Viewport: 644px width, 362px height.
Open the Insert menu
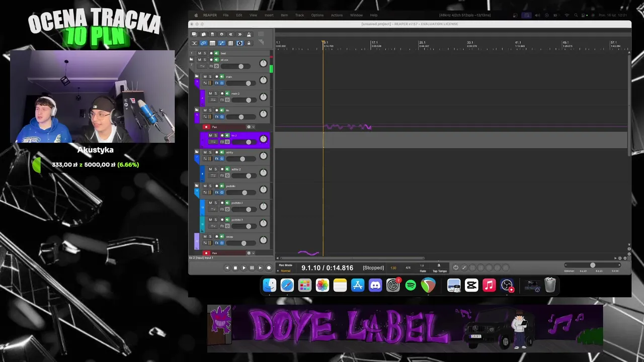(269, 15)
